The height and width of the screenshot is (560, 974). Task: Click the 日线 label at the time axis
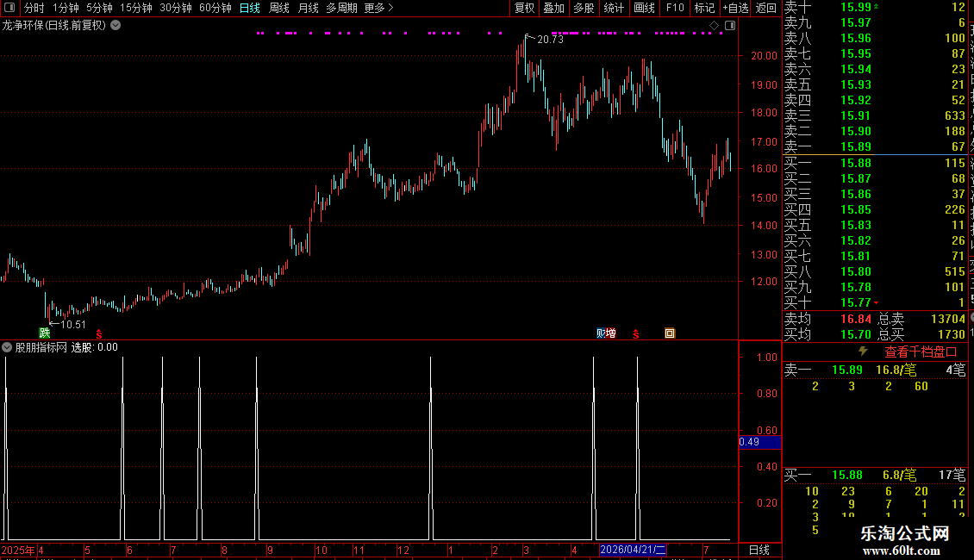[x=759, y=550]
